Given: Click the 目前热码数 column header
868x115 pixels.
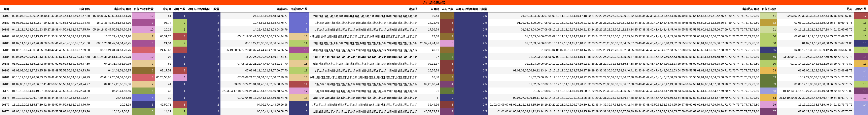Looking at the screenshot, I should point(769,9).
